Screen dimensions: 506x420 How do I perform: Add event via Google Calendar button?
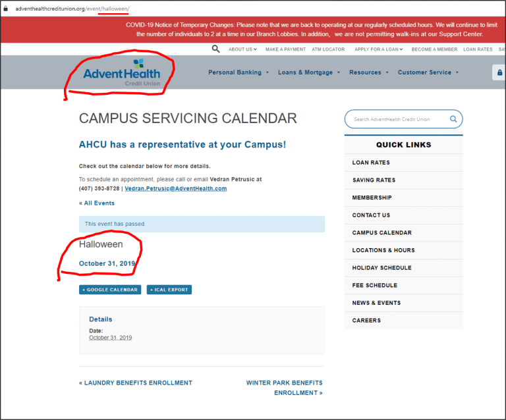(x=110, y=290)
